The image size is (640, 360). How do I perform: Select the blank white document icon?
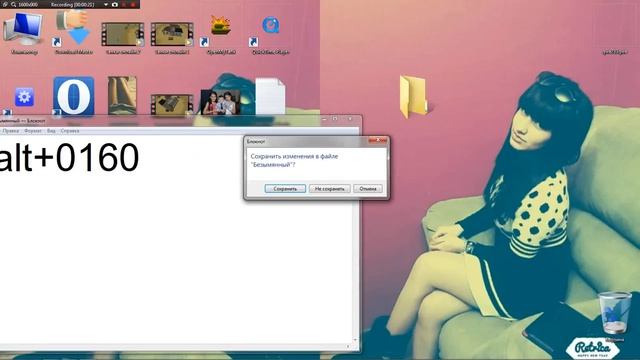pyautogui.click(x=270, y=96)
